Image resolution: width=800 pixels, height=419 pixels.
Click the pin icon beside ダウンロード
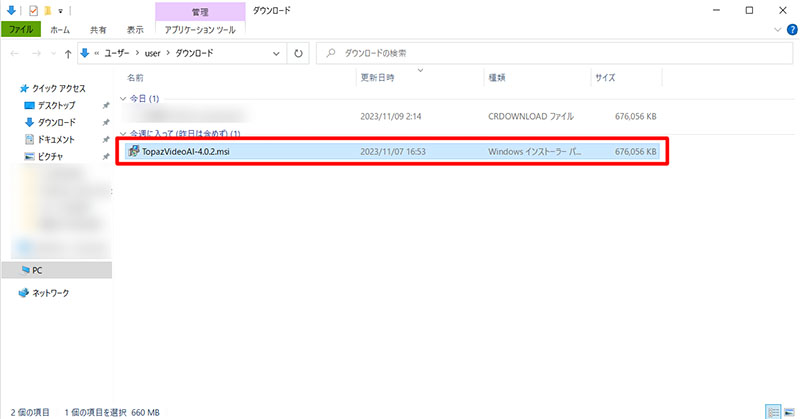106,122
